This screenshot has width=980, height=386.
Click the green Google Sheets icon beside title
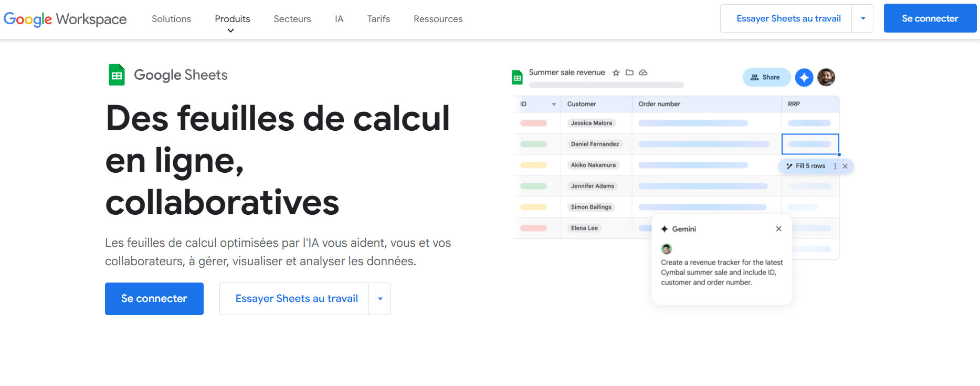[117, 75]
